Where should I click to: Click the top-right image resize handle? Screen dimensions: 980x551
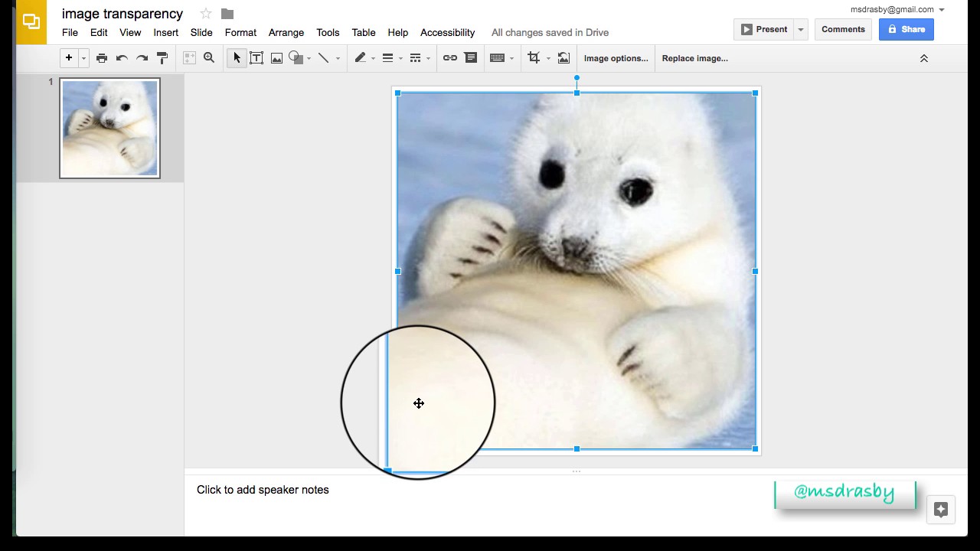[755, 93]
